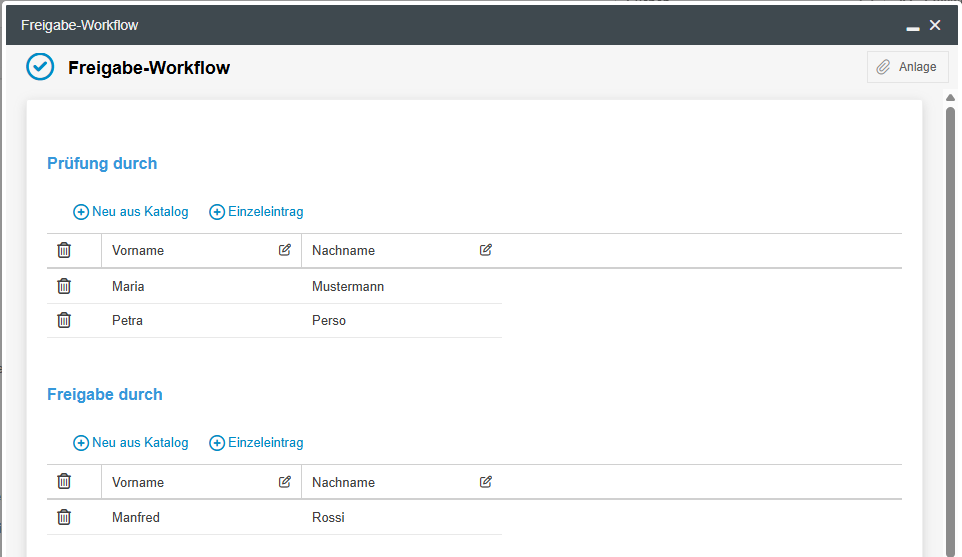Open the Anlage attachment button
The height and width of the screenshot is (557, 962).
pyautogui.click(x=907, y=67)
